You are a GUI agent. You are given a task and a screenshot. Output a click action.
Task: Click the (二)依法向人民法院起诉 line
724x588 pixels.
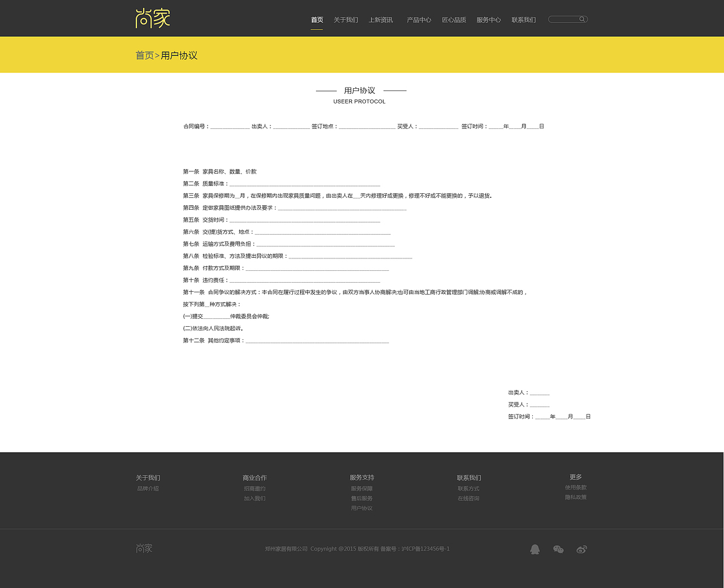(x=213, y=328)
